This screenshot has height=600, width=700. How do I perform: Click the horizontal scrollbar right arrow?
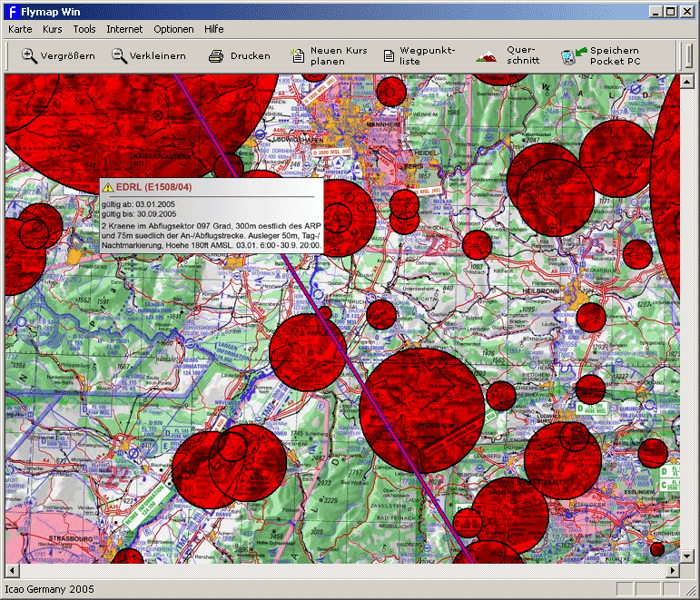[x=673, y=570]
